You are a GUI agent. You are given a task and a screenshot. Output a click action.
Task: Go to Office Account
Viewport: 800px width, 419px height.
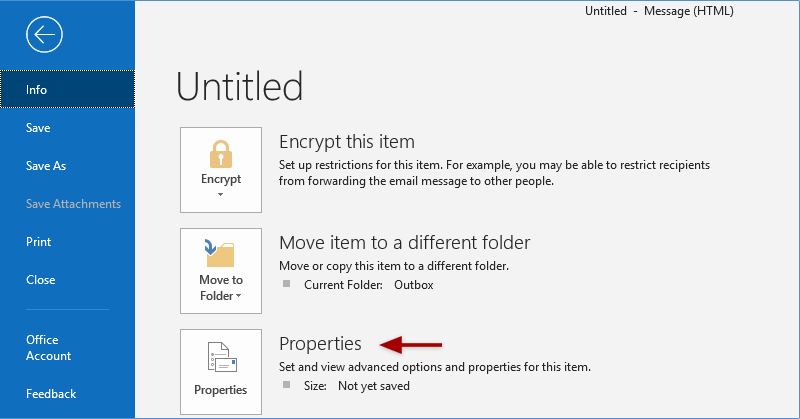[48, 348]
